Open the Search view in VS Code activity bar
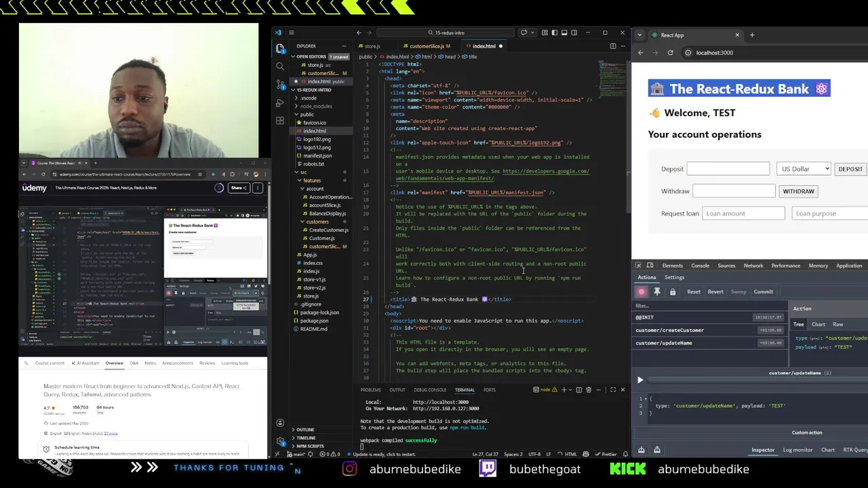The height and width of the screenshot is (488, 868). [x=280, y=66]
